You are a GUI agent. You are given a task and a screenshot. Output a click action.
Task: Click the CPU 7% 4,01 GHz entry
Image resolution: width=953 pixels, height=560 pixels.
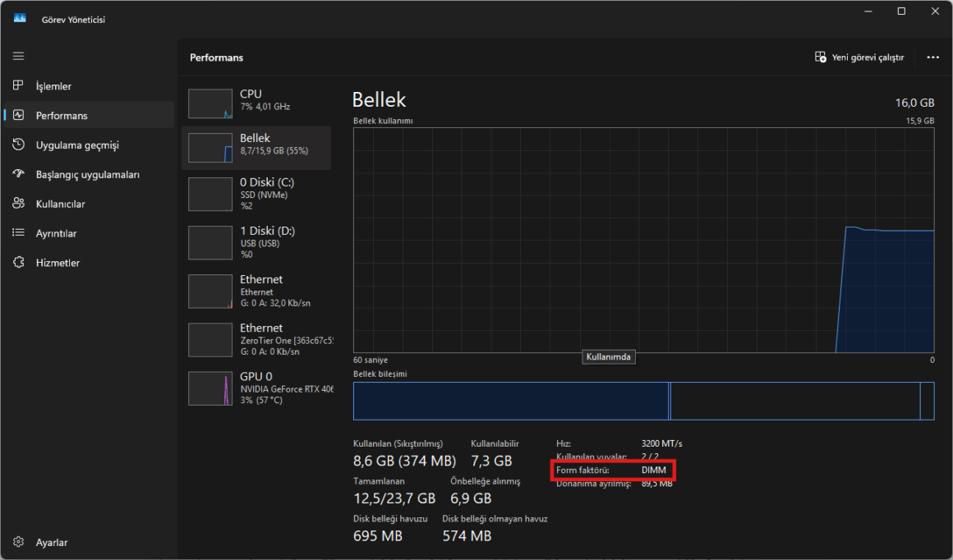tap(256, 102)
